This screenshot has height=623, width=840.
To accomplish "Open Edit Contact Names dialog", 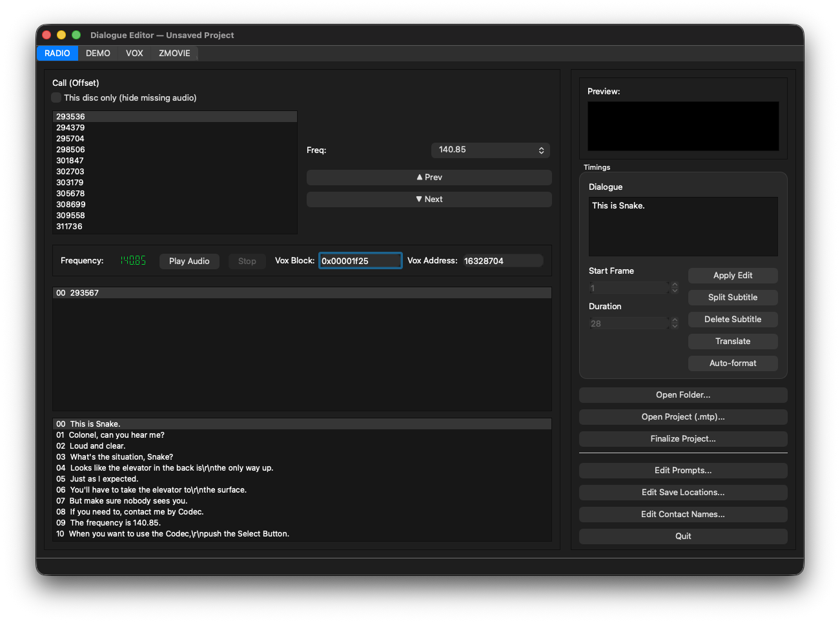I will [x=682, y=515].
